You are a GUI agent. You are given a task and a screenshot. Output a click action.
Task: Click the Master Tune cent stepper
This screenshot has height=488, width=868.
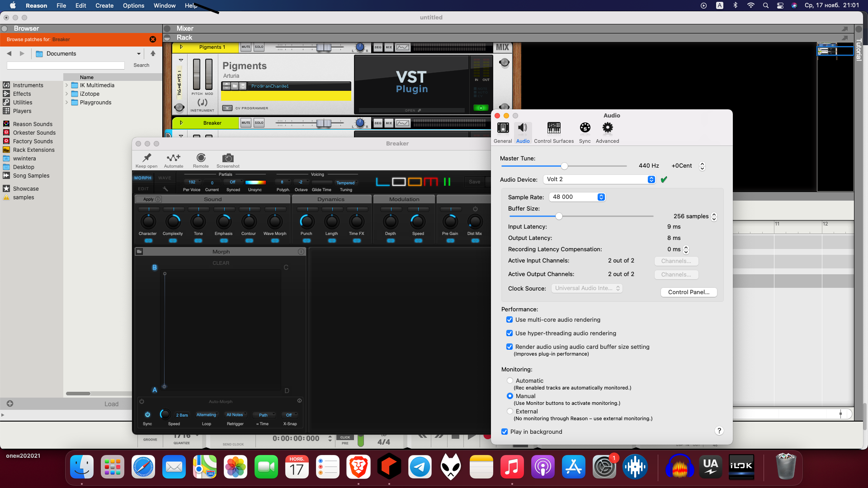pos(702,166)
